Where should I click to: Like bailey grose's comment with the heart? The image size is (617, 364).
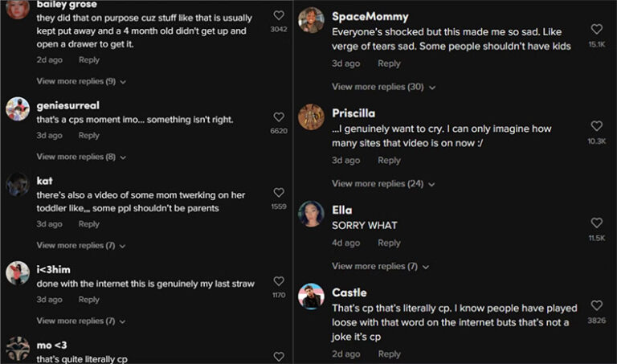coord(279,16)
